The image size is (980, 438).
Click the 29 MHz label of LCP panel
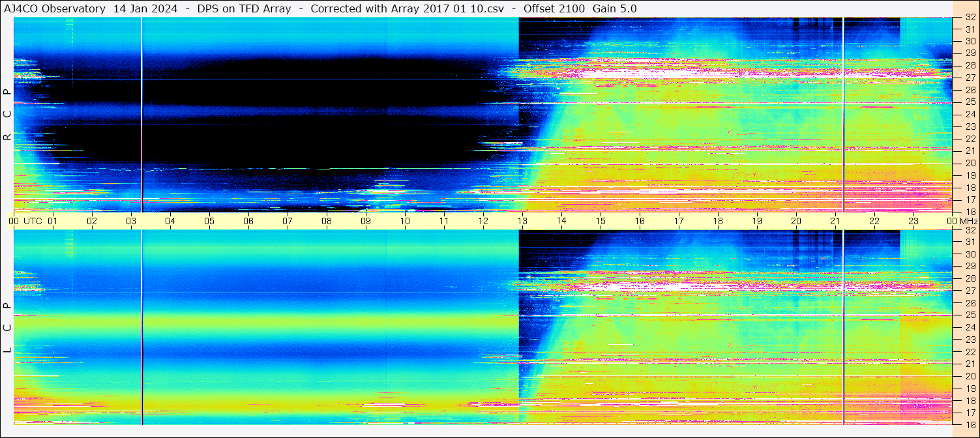970,266
